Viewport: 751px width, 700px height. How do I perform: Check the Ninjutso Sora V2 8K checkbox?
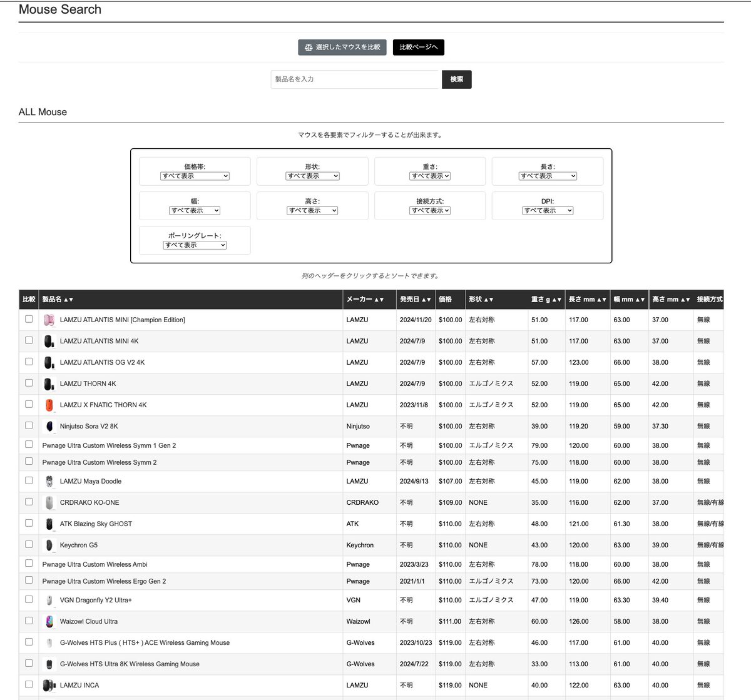click(x=29, y=425)
